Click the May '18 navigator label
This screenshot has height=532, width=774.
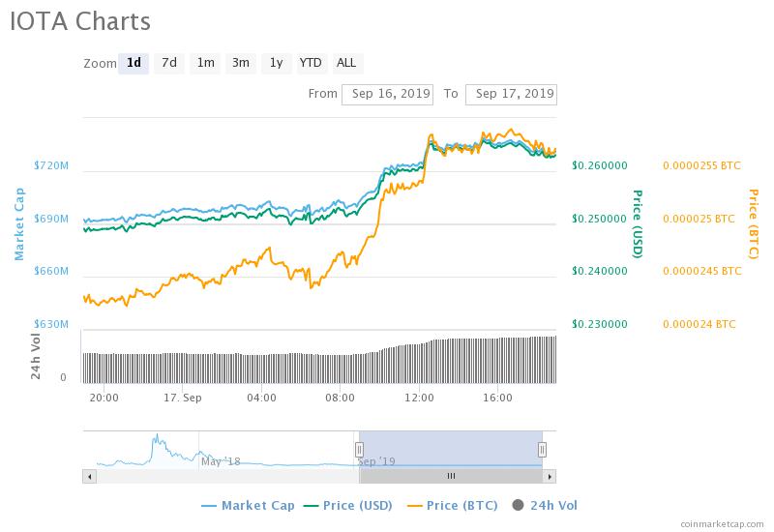point(221,462)
